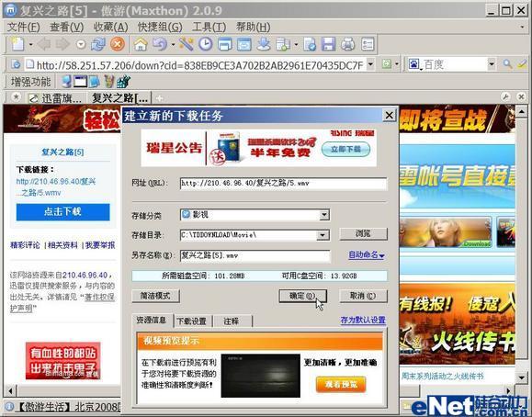The width and height of the screenshot is (532, 417).
Task: Open the 帮助(H) menu
Action: point(253,27)
